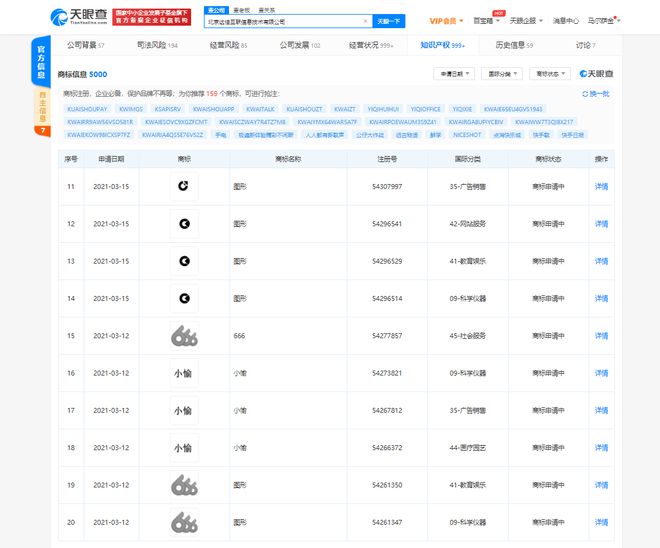Image resolution: width=660 pixels, height=548 pixels.
Task: Click the KWIMGS suggested trademark tag
Action: 131,109
